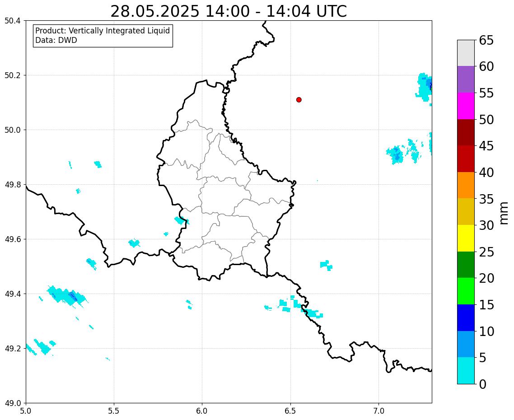Click the dark red 45-50 mm colorbar segment

pyautogui.click(x=466, y=132)
